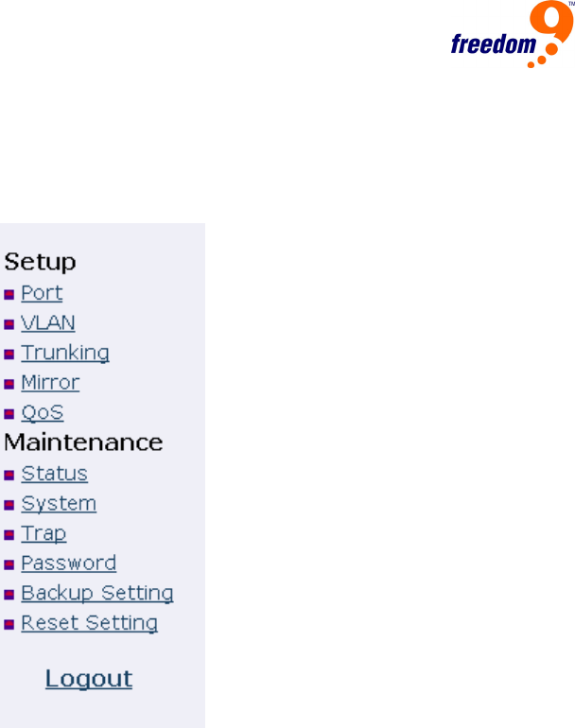Log out using the Logout link
Screen dimensions: 575x728
tap(89, 679)
